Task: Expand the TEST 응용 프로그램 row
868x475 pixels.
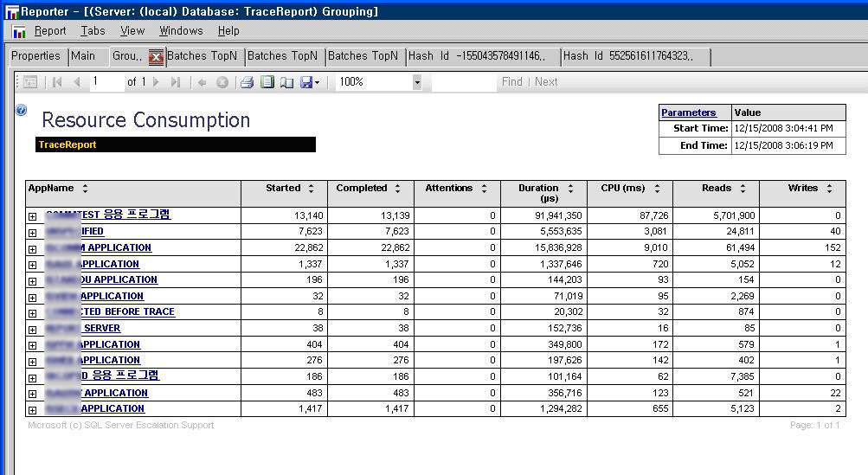Action: 33,216
